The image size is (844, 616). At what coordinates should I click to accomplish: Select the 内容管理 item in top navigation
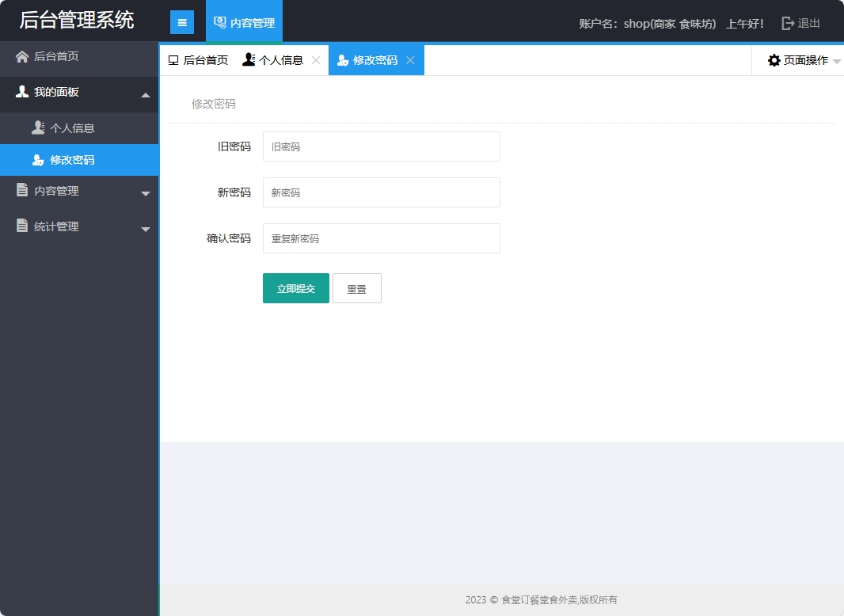[243, 21]
